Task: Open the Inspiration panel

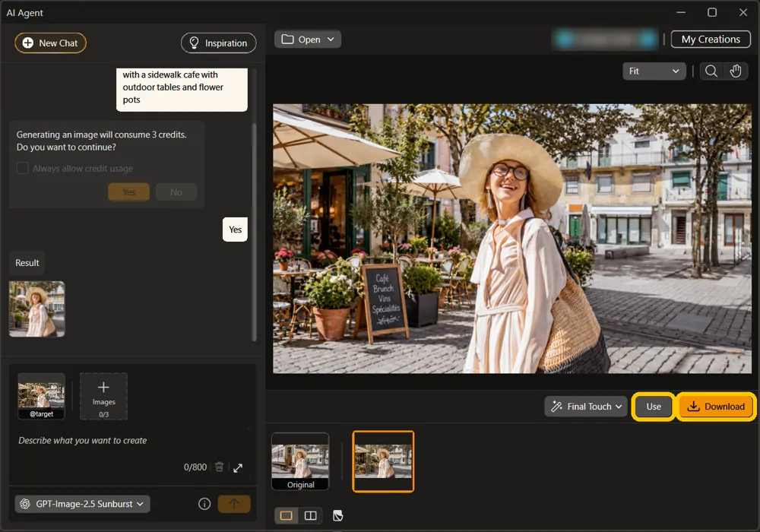Action: coord(219,43)
